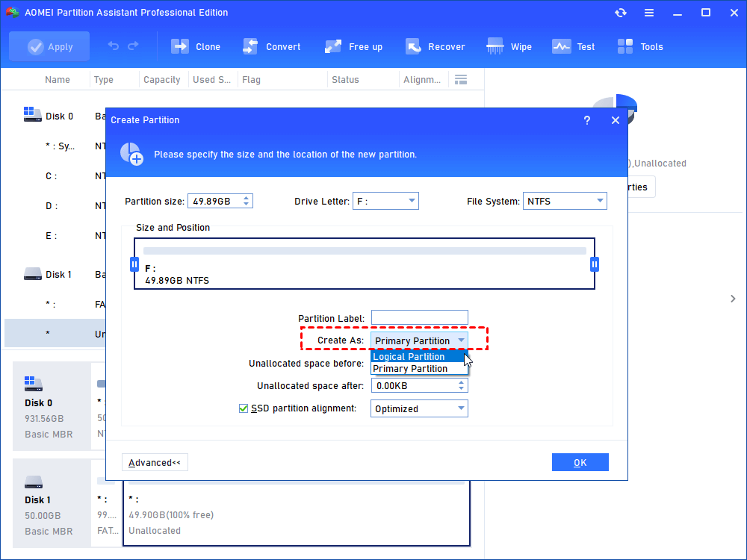
Task: Click the Redo arrow icon
Action: (x=133, y=46)
